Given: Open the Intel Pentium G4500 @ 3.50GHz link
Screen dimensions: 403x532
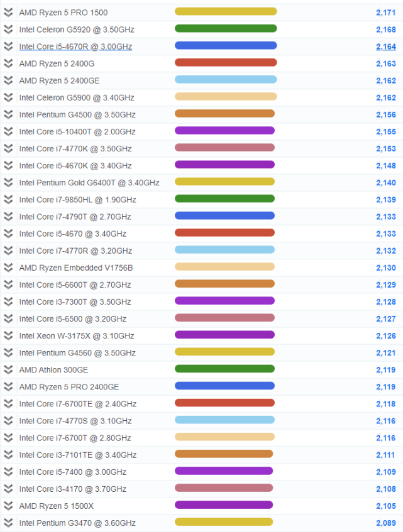Looking at the screenshot, I should (x=77, y=115).
